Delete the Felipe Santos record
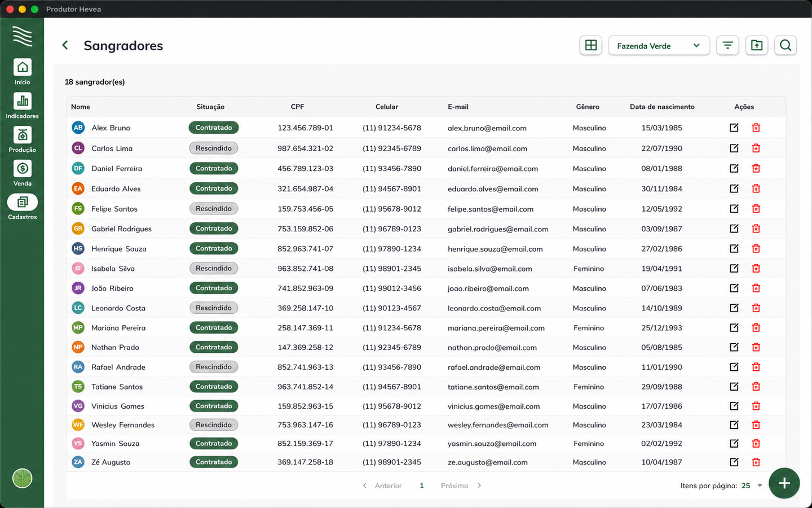812x508 pixels. pyautogui.click(x=756, y=208)
